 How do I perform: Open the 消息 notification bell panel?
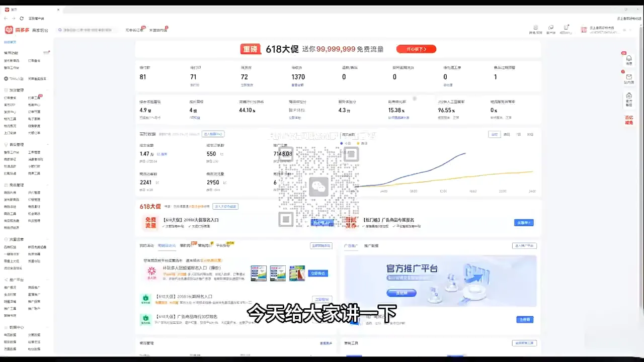coord(628,59)
